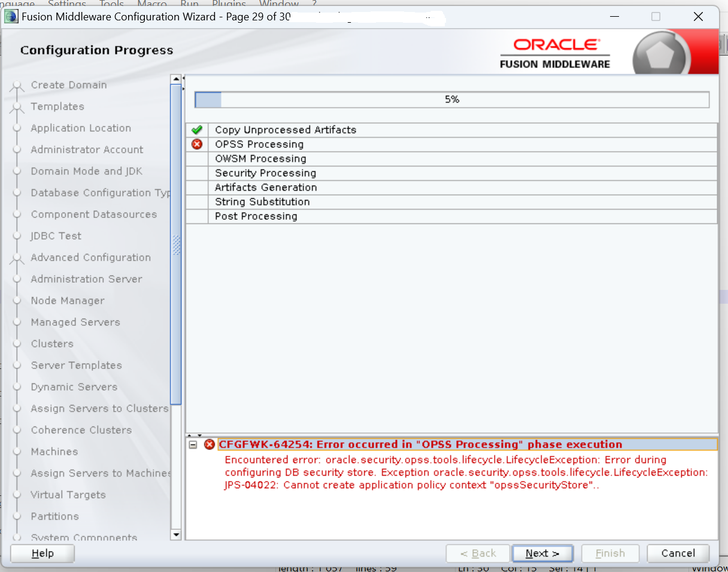Select the Administrator Account step
The width and height of the screenshot is (728, 572).
coord(87,150)
